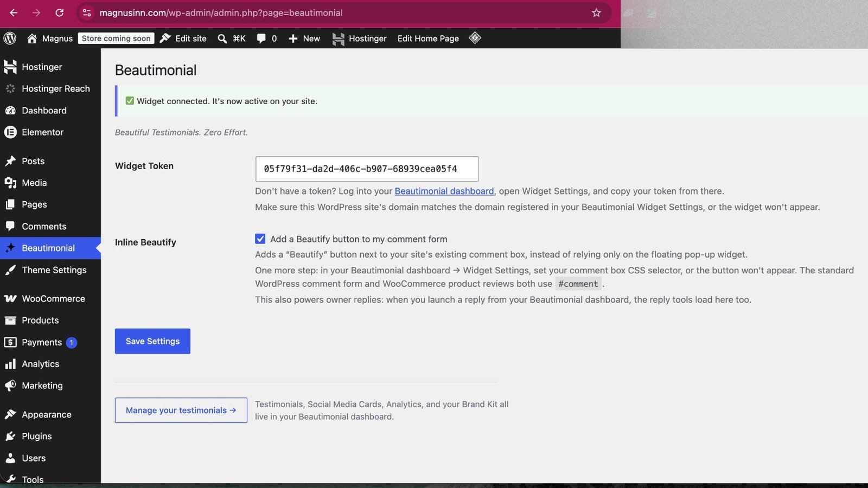Click the browser back arrow

pos(14,12)
